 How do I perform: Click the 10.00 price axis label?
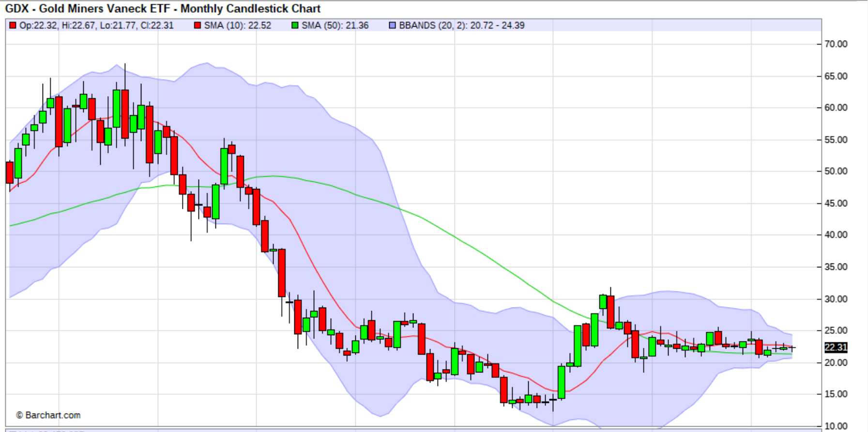tap(836, 426)
